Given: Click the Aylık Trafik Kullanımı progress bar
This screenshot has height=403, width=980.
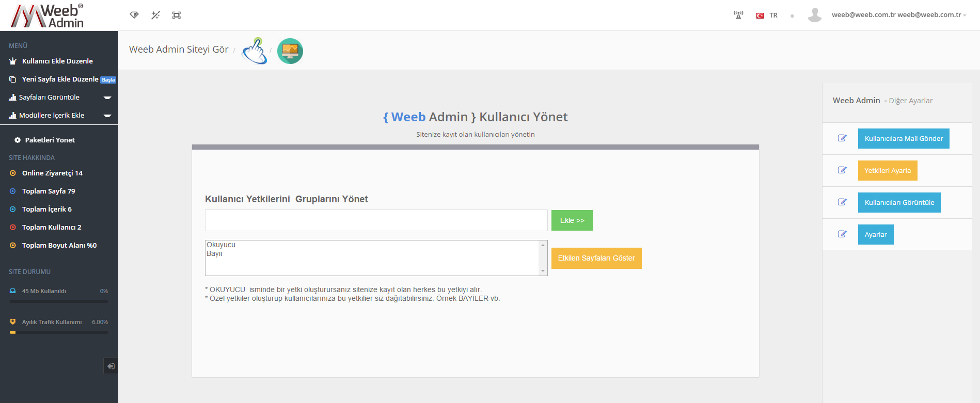Looking at the screenshot, I should pos(59,332).
